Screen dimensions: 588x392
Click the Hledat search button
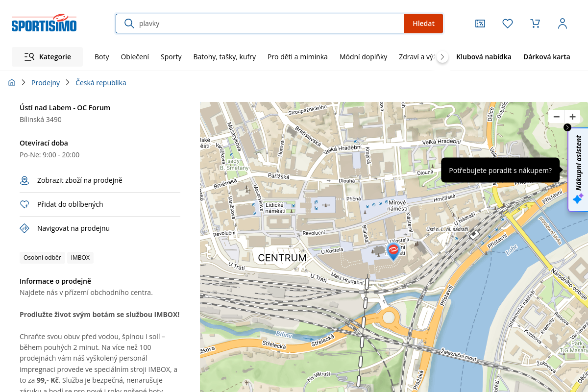423,24
